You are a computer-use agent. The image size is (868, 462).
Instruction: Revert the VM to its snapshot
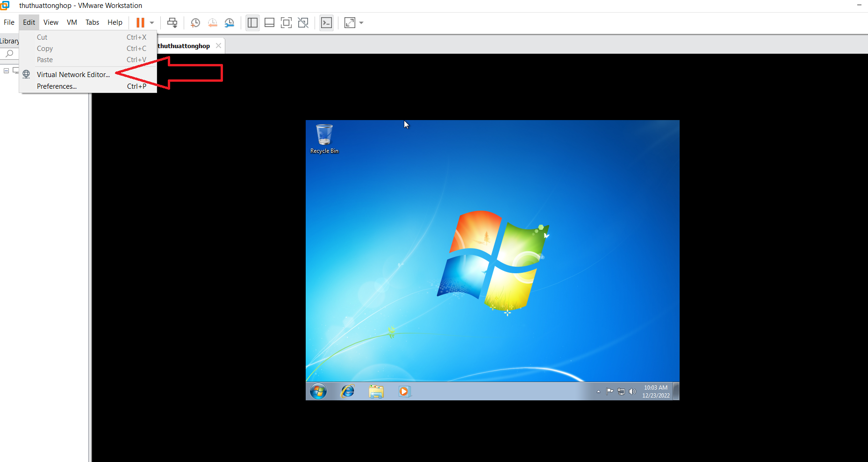point(212,22)
